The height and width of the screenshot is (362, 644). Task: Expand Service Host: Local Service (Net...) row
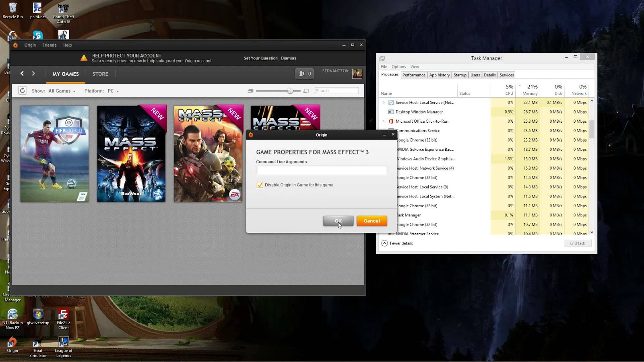click(383, 103)
